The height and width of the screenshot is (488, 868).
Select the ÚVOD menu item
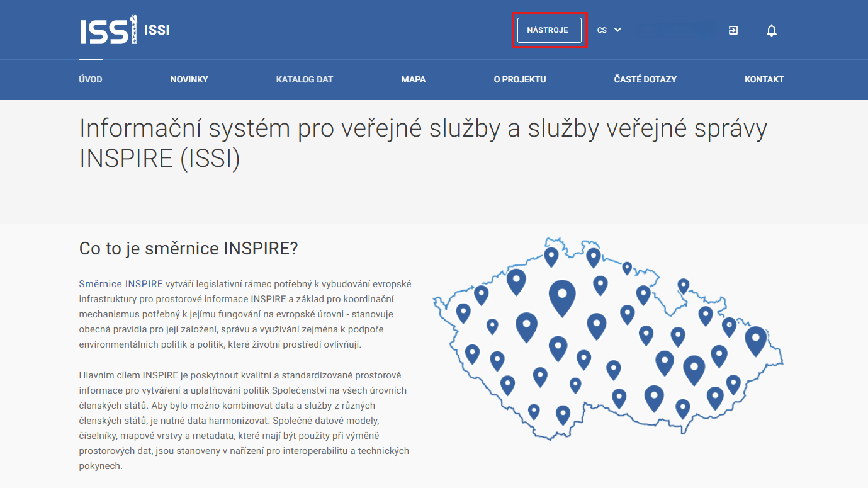[91, 79]
